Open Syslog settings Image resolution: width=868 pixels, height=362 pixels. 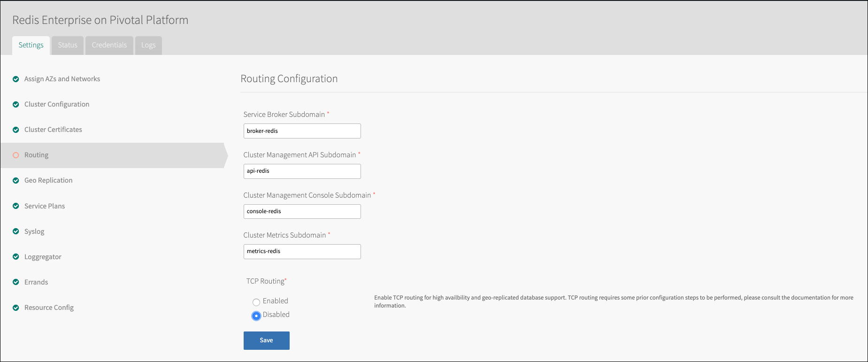(34, 231)
